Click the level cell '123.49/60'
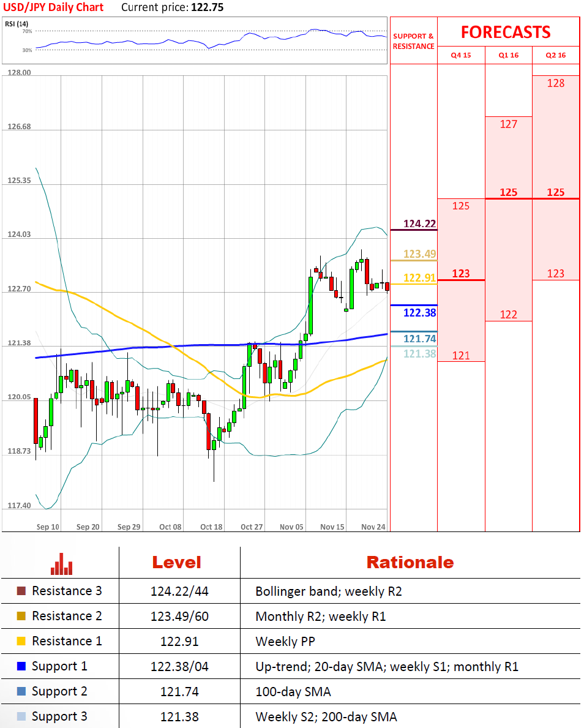 (x=179, y=617)
